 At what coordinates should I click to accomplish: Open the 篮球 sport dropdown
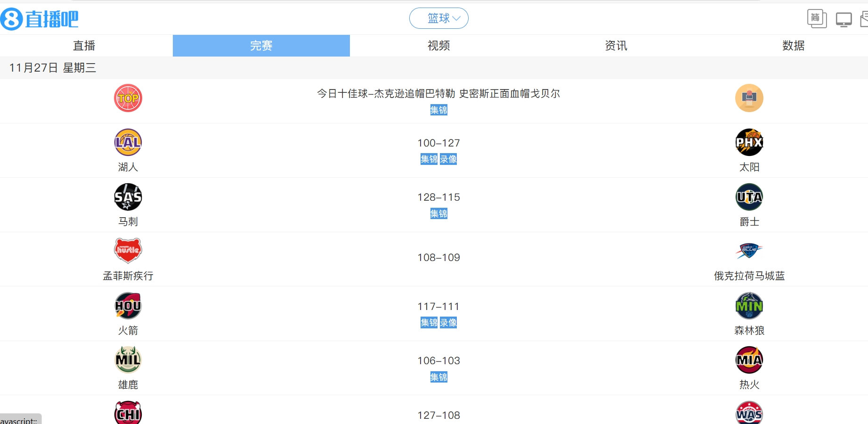[438, 18]
